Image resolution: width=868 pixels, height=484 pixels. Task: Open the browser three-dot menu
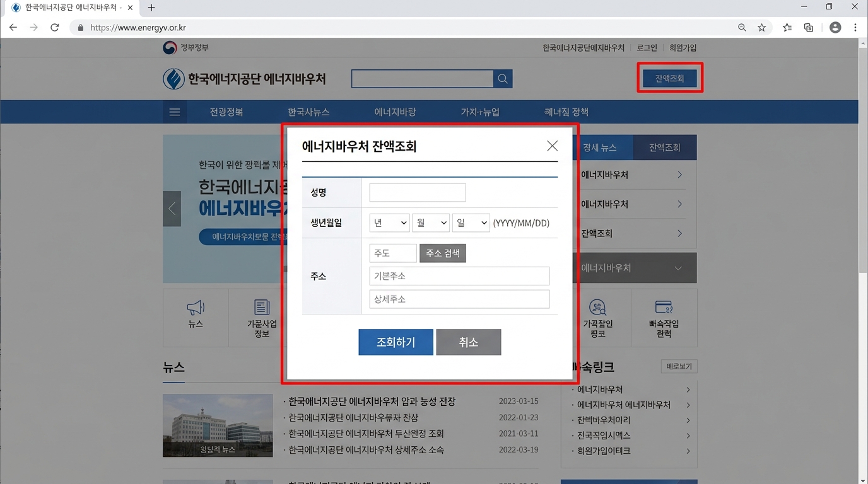[x=855, y=28]
